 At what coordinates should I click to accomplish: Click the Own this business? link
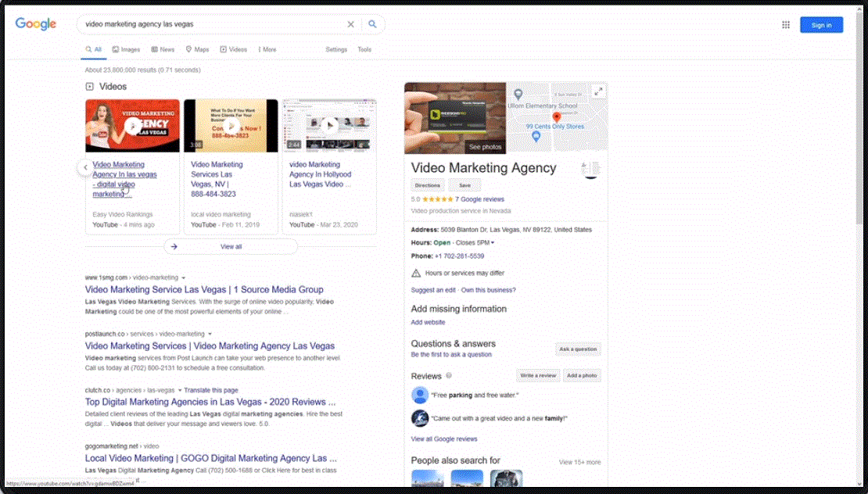(488, 290)
